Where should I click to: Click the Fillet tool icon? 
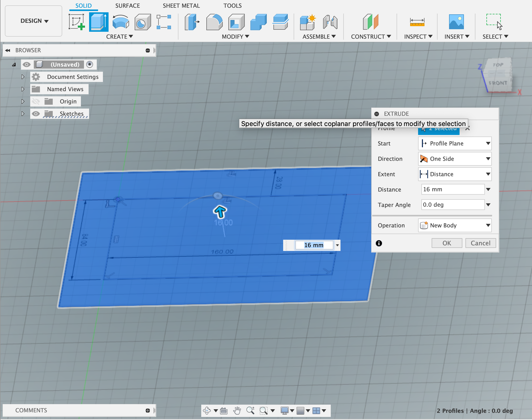pyautogui.click(x=214, y=22)
